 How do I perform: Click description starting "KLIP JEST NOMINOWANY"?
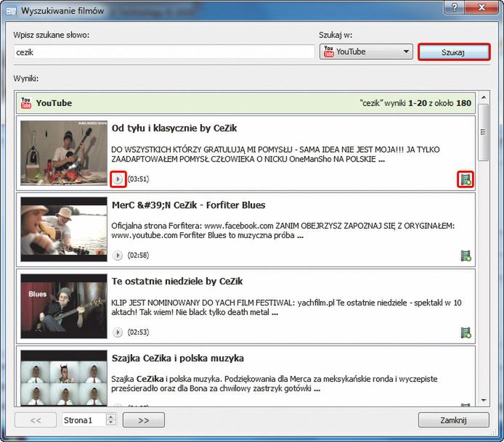pos(286,308)
